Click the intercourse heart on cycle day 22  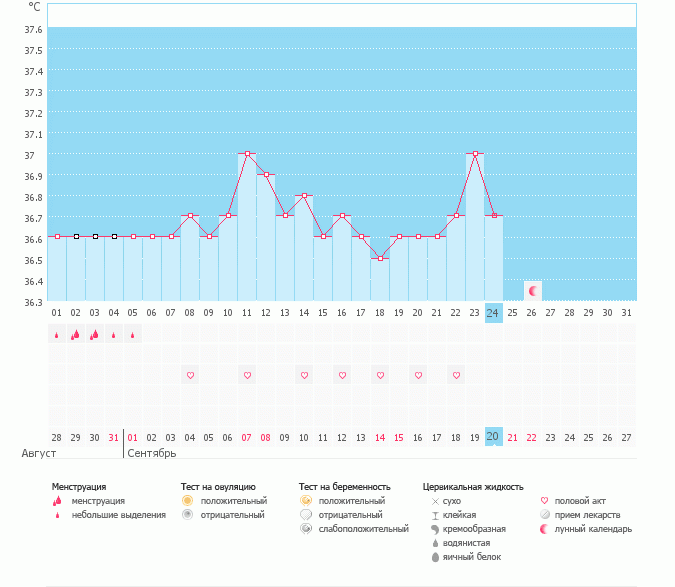(x=456, y=375)
